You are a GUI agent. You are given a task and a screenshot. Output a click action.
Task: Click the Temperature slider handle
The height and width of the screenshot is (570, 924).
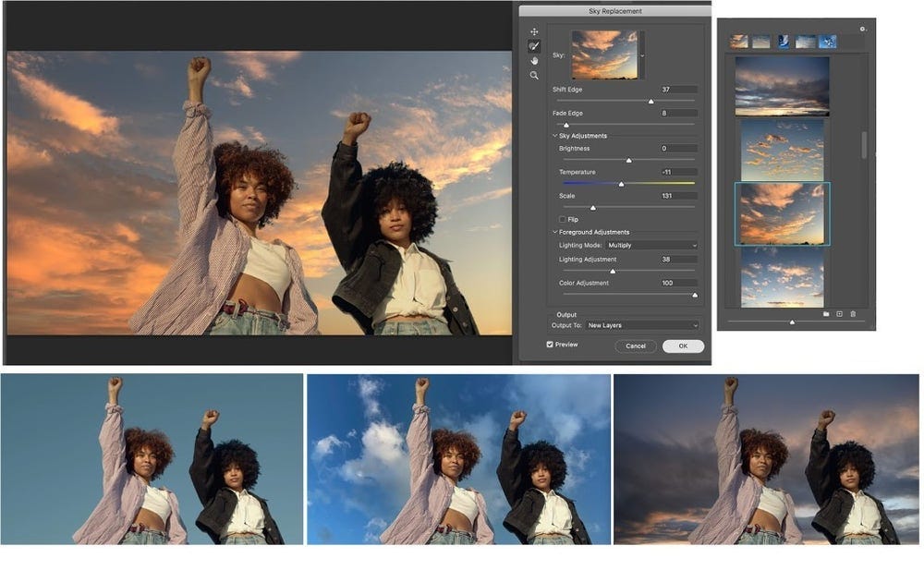coord(622,184)
